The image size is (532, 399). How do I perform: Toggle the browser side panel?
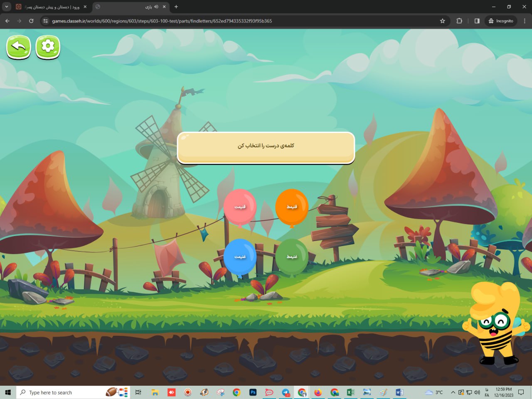point(477,21)
